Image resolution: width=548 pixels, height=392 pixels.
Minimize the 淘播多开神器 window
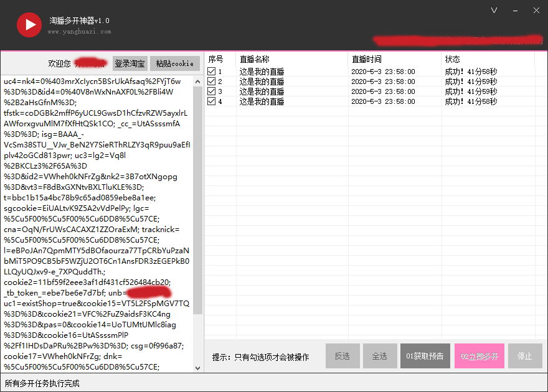pos(515,11)
